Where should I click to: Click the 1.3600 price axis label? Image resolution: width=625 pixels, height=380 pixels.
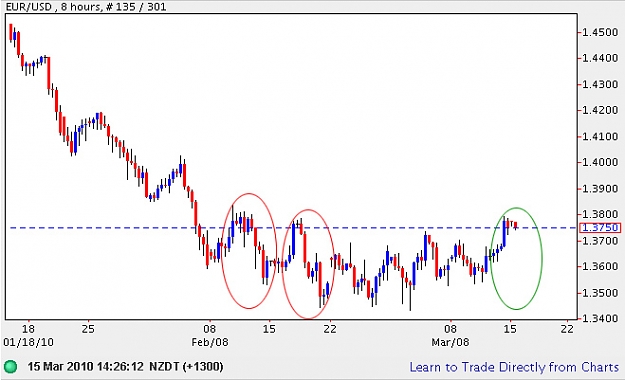pyautogui.click(x=600, y=266)
